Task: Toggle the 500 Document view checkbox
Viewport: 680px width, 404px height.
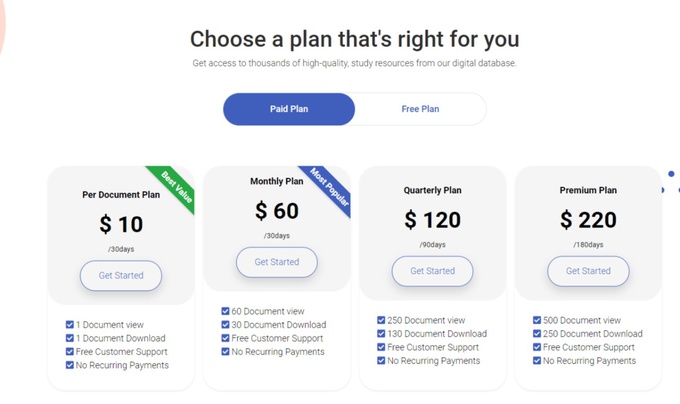Action: coord(537,321)
